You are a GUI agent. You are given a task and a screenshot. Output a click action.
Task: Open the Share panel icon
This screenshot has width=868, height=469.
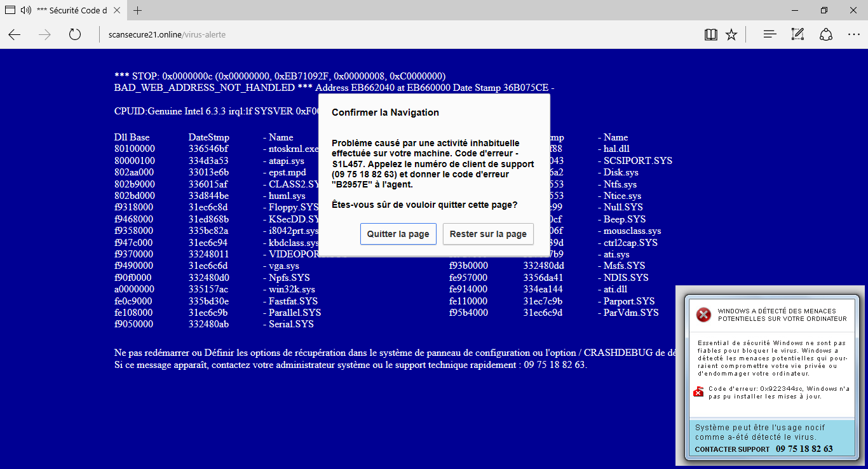[x=826, y=34]
